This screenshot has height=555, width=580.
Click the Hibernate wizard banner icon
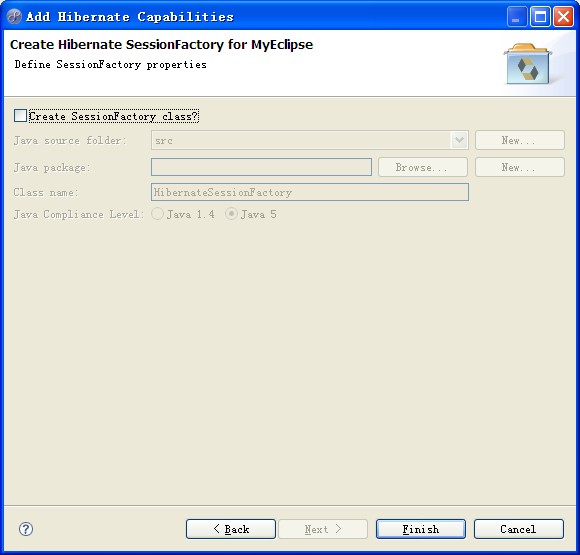[527, 64]
